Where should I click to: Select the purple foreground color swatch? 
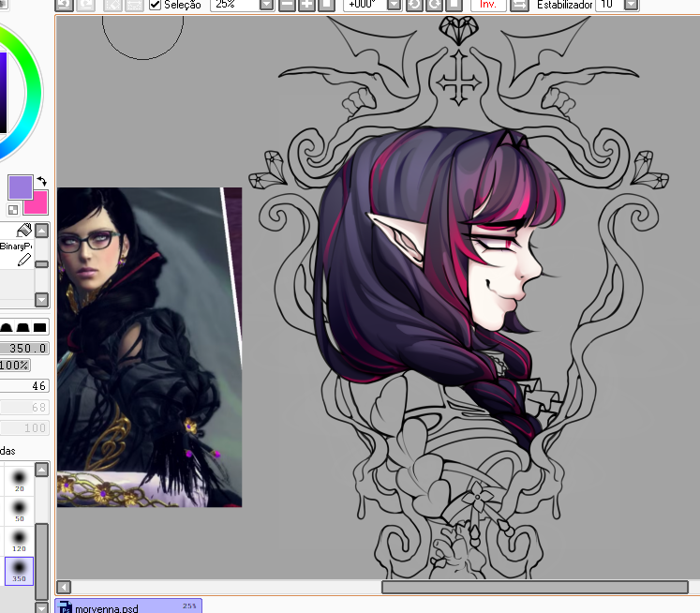20,187
